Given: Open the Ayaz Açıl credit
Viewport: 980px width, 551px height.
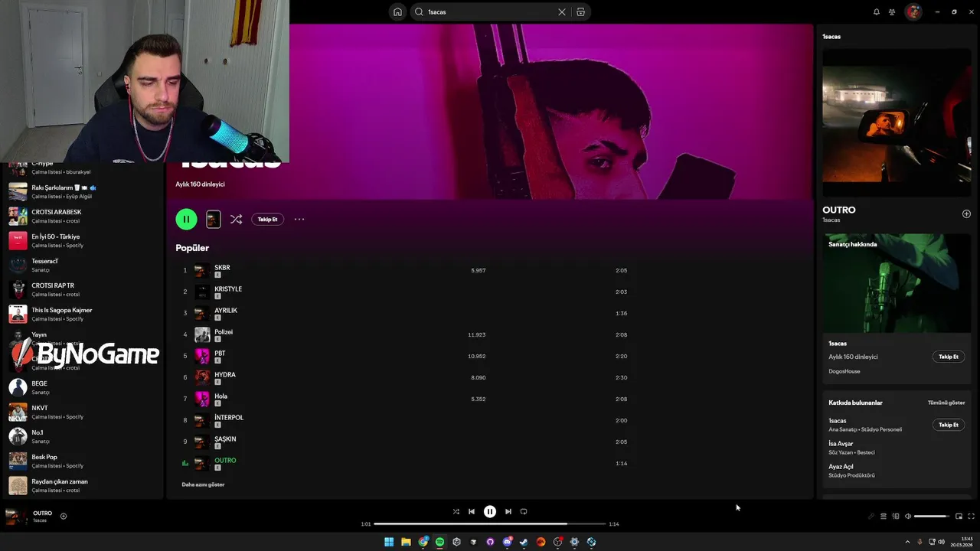Looking at the screenshot, I should pyautogui.click(x=841, y=467).
